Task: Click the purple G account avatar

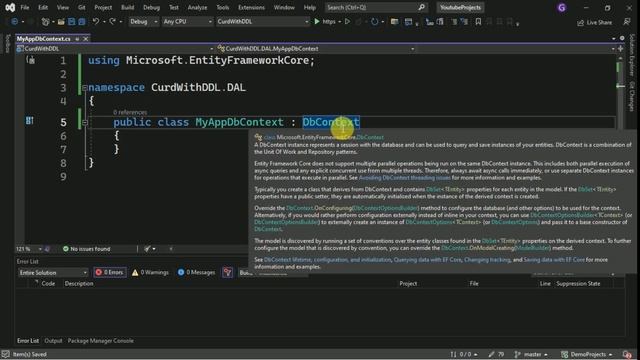Action: pyautogui.click(x=562, y=7)
